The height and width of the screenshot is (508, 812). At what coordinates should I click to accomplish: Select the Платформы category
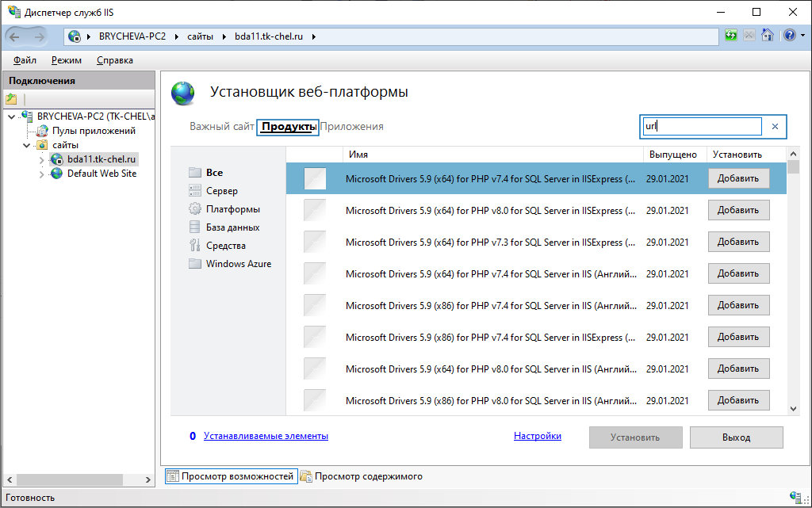[x=232, y=209]
